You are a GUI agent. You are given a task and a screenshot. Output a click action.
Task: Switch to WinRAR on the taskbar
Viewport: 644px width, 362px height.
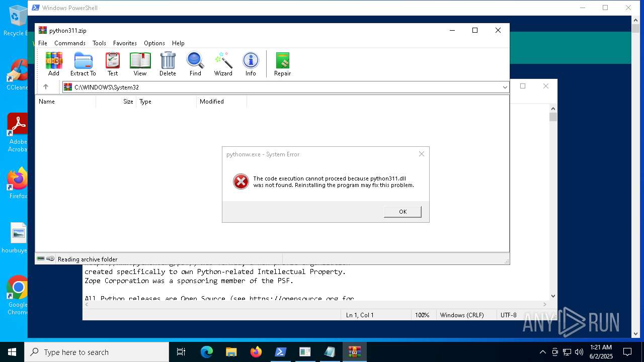[355, 352]
